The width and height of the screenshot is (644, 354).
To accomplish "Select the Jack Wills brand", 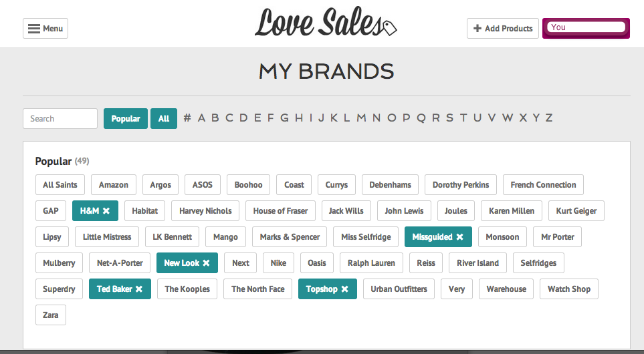I will click(x=346, y=211).
